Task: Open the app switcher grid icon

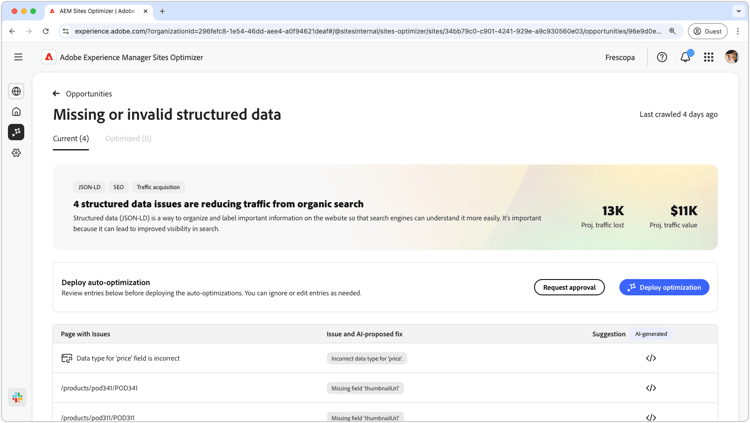Action: 709,57
